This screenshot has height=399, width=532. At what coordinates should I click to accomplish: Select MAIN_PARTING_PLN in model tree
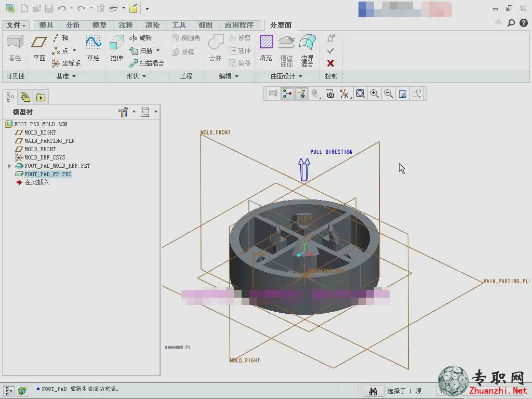[x=49, y=141]
